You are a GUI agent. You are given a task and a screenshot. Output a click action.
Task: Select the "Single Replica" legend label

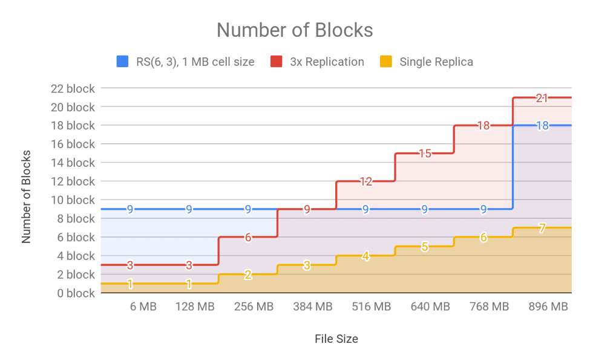click(436, 62)
